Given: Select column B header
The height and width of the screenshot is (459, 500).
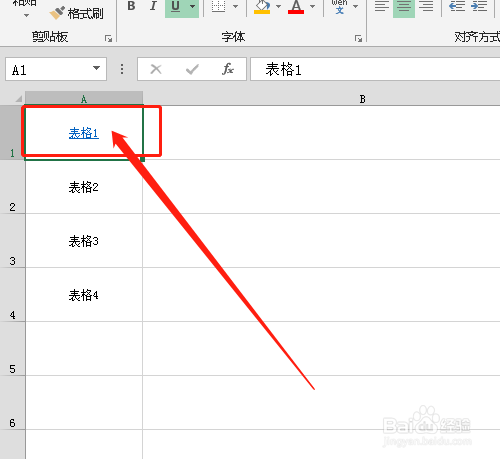Looking at the screenshot, I should coord(363,99).
